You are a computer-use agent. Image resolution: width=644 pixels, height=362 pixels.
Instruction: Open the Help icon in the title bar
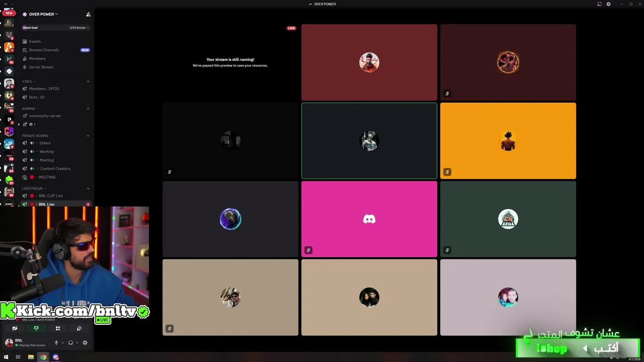(x=608, y=4)
